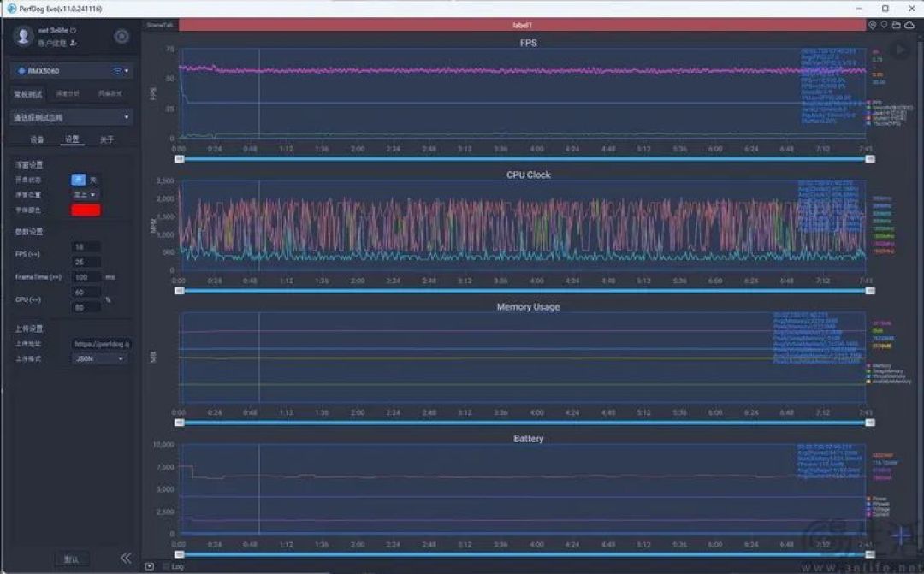Screen dimensions: 924x574
Task: Click the 默认 default button
Action: [71, 559]
